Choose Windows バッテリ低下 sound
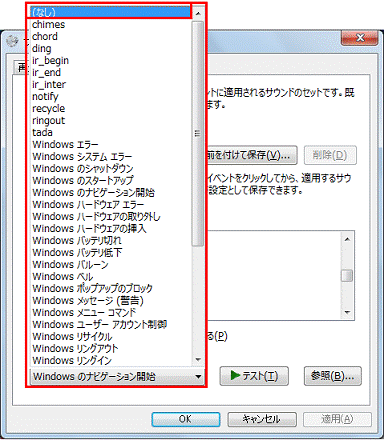The width and height of the screenshot is (384, 442). point(111,252)
